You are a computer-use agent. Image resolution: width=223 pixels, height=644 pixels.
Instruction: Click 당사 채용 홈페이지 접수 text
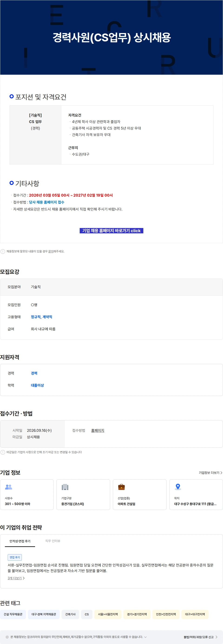tap(47, 202)
